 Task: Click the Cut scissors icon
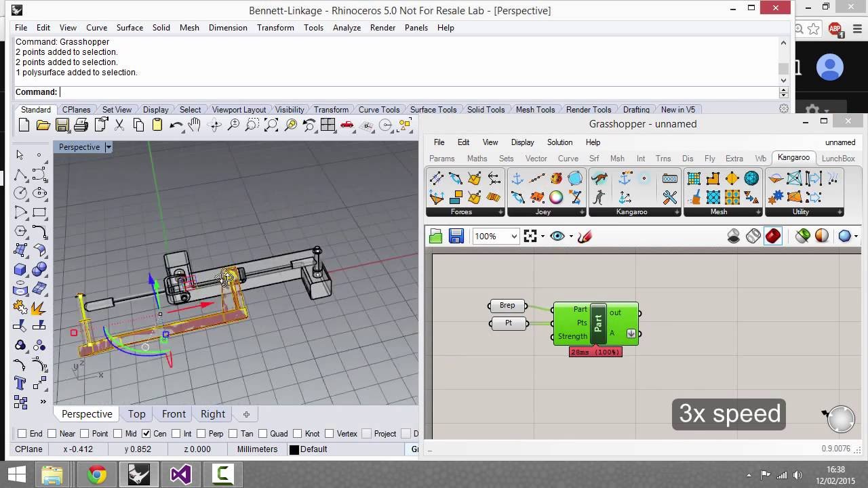tap(119, 125)
